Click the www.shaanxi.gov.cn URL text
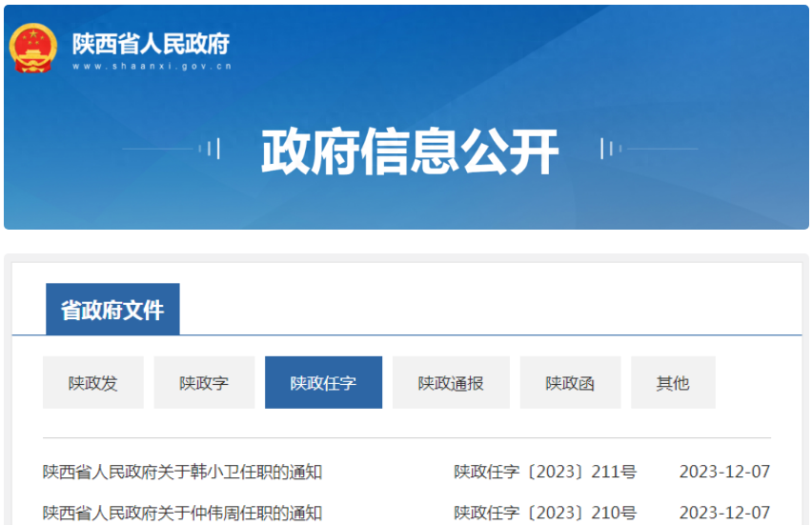Image resolution: width=812 pixels, height=525 pixels. (152, 67)
